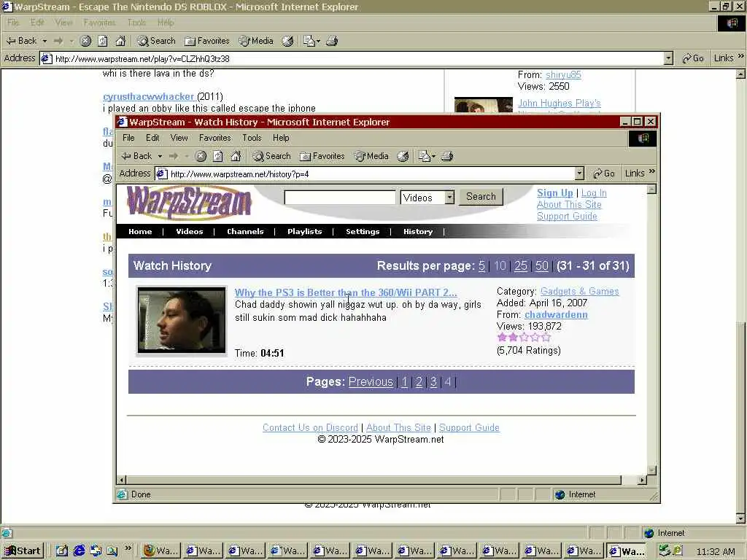Viewport: 747px width, 560px height.
Task: Click the Log In link
Action: [x=594, y=192]
